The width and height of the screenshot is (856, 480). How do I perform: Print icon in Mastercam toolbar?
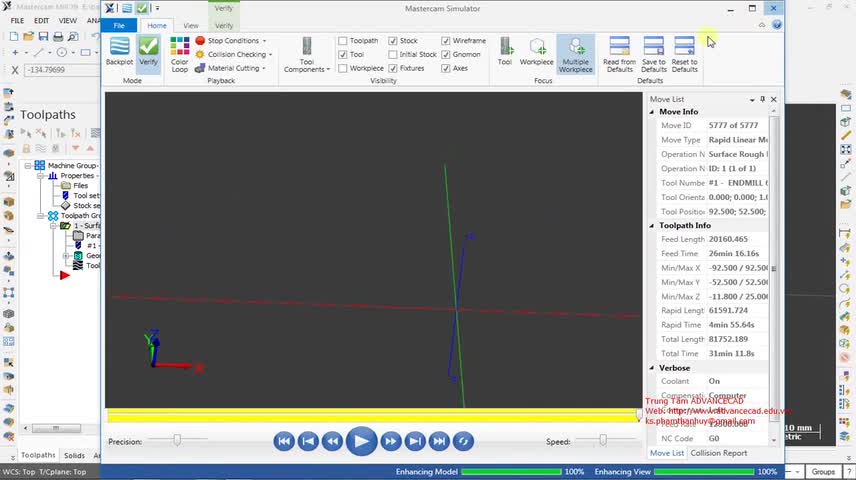click(58, 37)
